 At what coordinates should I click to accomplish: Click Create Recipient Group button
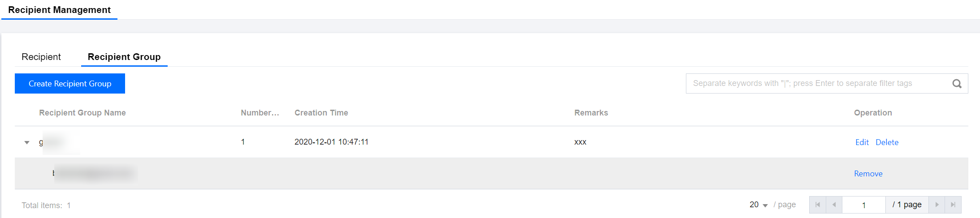coord(70,84)
